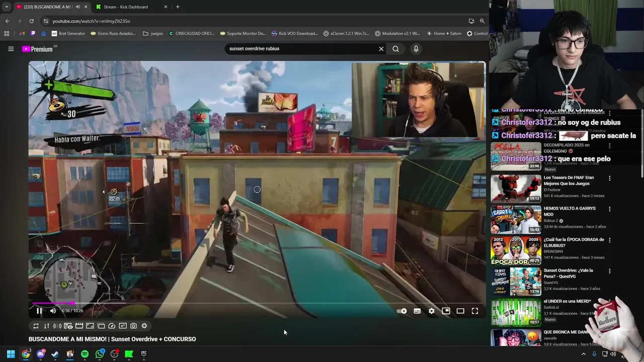Open the player settings gear
Screen dimensions: 644x362
click(431, 311)
